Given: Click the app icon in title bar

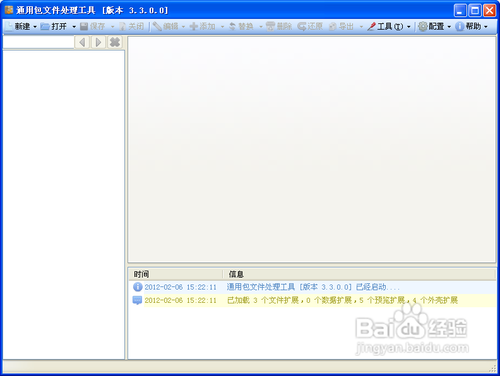Looking at the screenshot, I should [x=9, y=10].
